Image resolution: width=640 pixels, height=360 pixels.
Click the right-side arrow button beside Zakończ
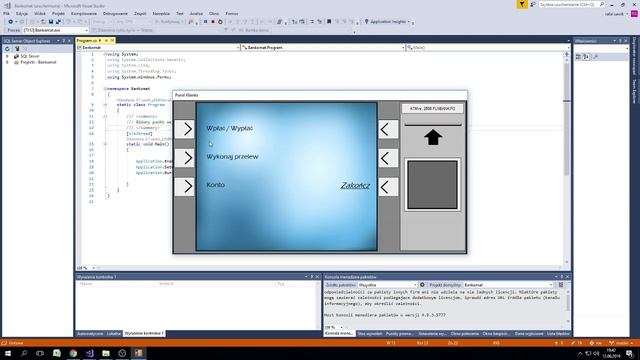(x=388, y=187)
